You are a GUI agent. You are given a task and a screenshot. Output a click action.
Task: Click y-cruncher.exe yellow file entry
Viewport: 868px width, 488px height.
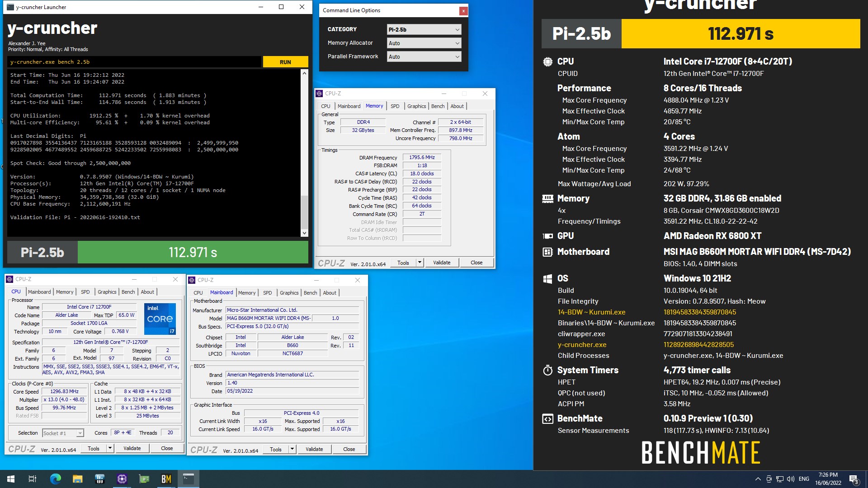point(582,345)
